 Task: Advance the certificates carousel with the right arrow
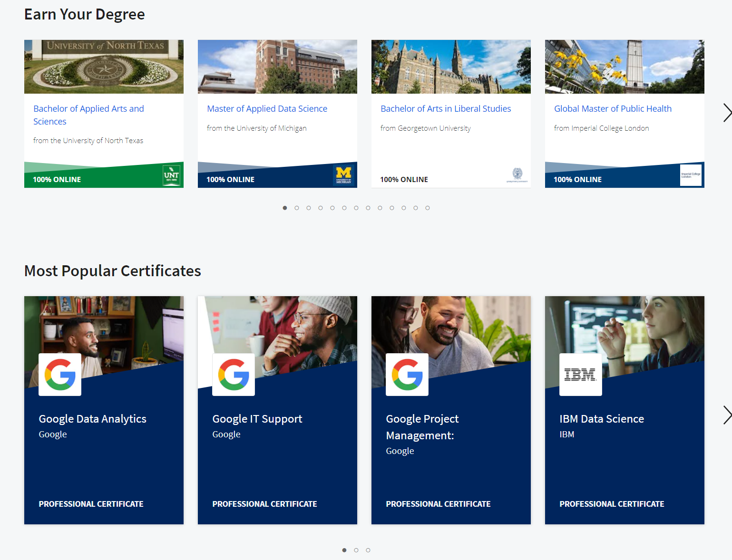tap(726, 415)
